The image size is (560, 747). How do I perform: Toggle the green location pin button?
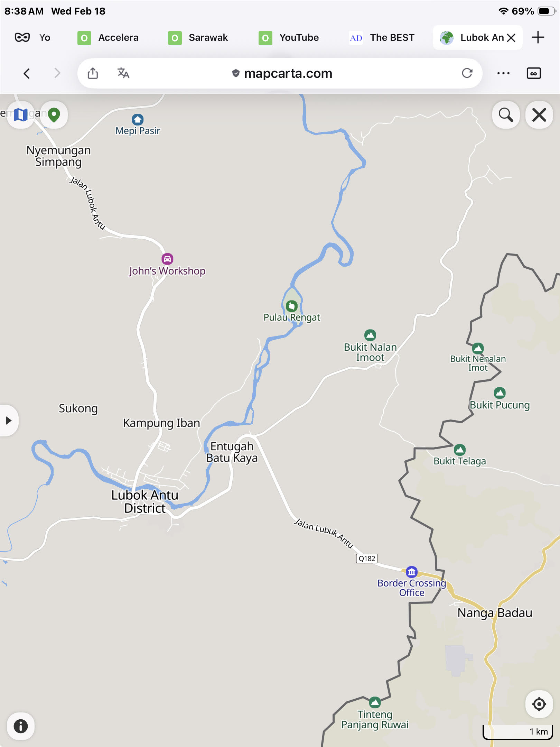point(54,115)
